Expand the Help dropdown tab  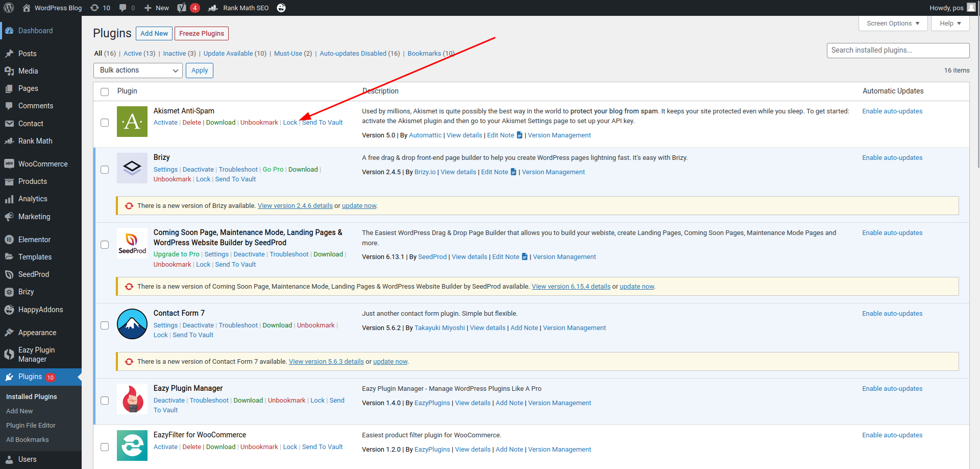pos(950,24)
